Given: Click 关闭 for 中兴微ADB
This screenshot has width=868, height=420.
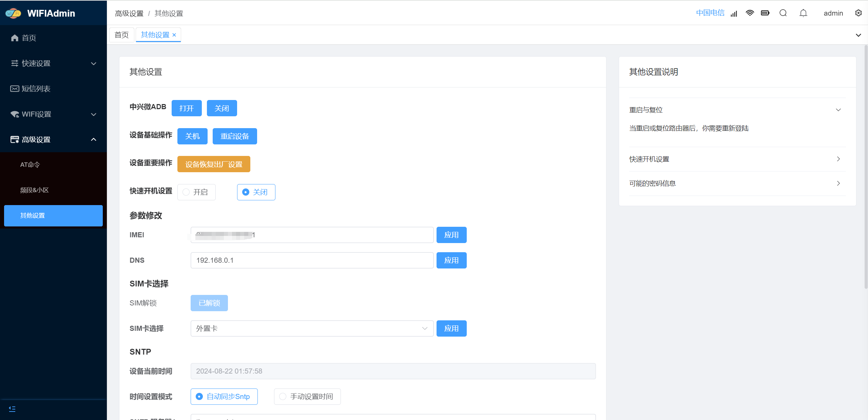Looking at the screenshot, I should (222, 108).
